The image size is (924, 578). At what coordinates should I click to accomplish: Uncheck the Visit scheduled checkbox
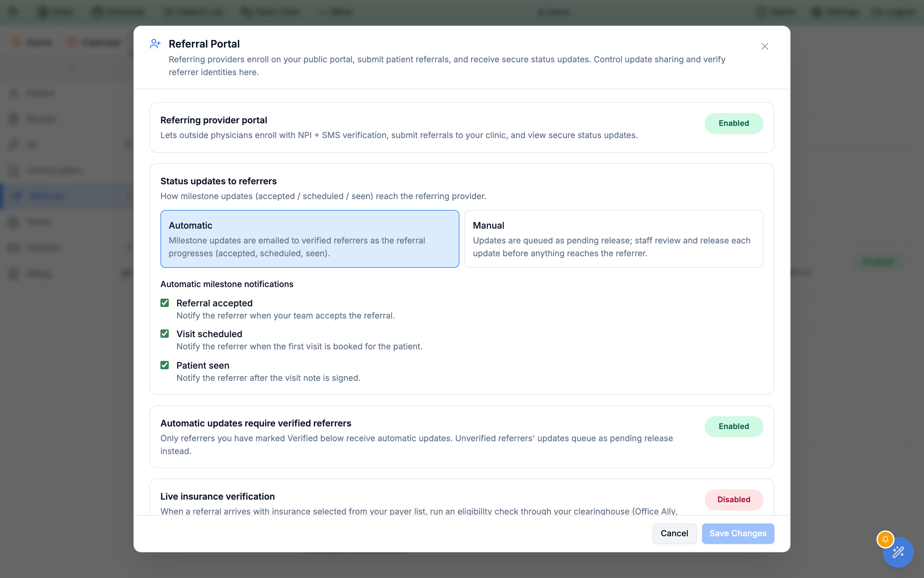[x=165, y=334]
